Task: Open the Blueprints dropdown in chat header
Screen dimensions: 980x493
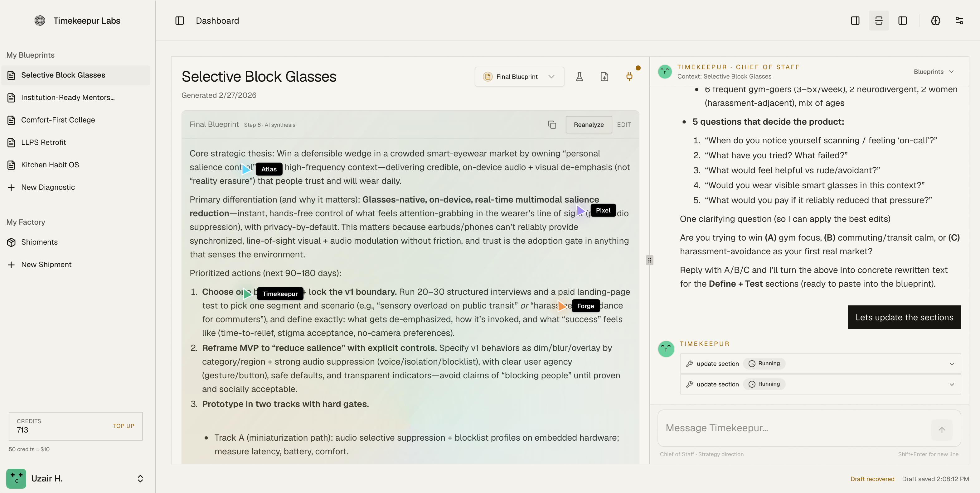Action: 934,72
